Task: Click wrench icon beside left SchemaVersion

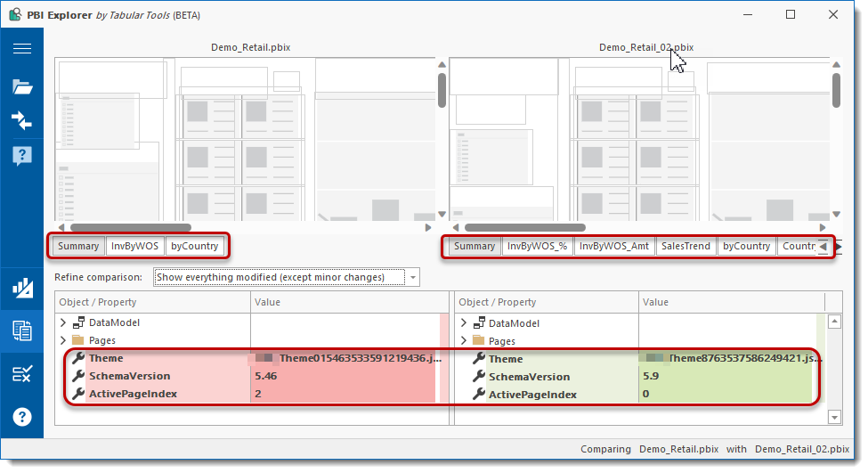Action: (78, 376)
